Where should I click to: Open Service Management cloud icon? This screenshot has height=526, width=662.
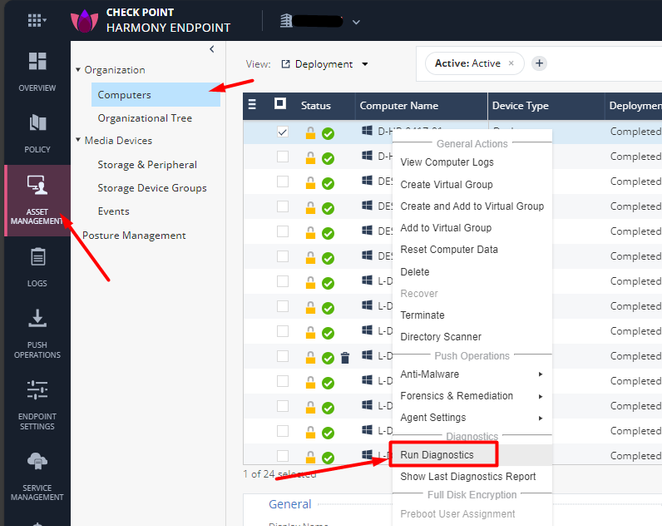coord(36,468)
